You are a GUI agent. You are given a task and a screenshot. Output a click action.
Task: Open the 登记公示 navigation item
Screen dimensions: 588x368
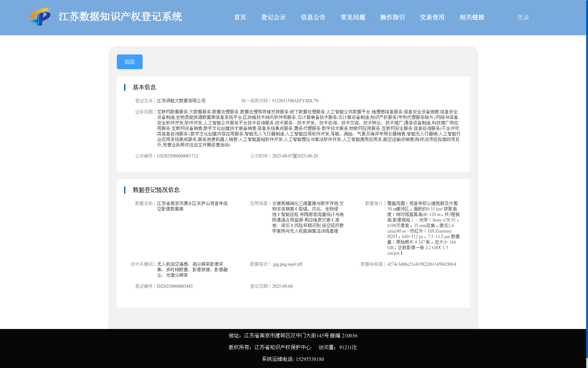coord(274,17)
